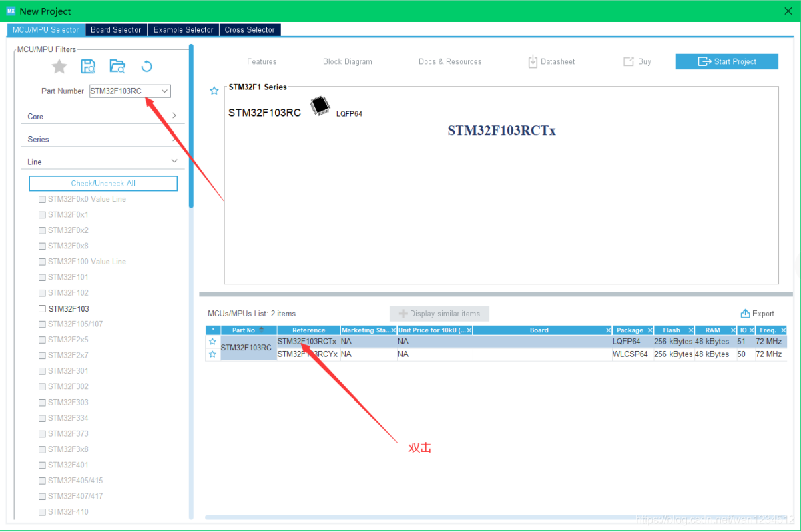The width and height of the screenshot is (801, 532).
Task: Open the Part Number dropdown
Action: (x=164, y=91)
